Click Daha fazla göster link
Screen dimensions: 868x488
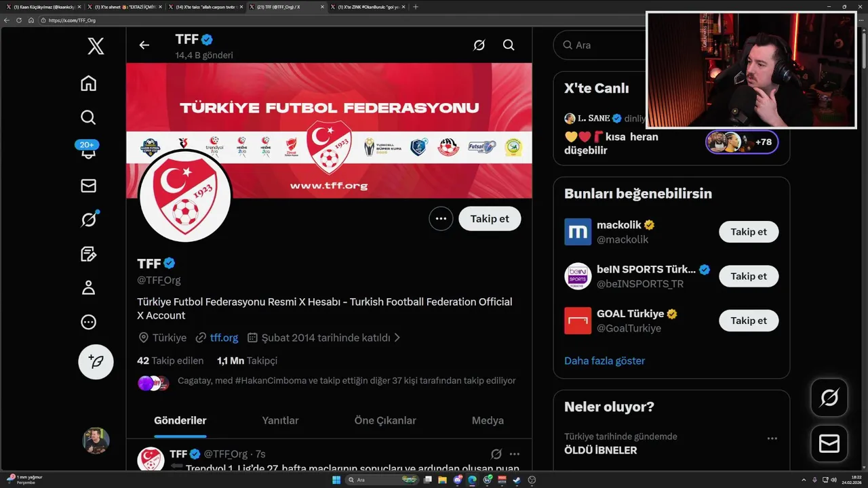(x=604, y=361)
